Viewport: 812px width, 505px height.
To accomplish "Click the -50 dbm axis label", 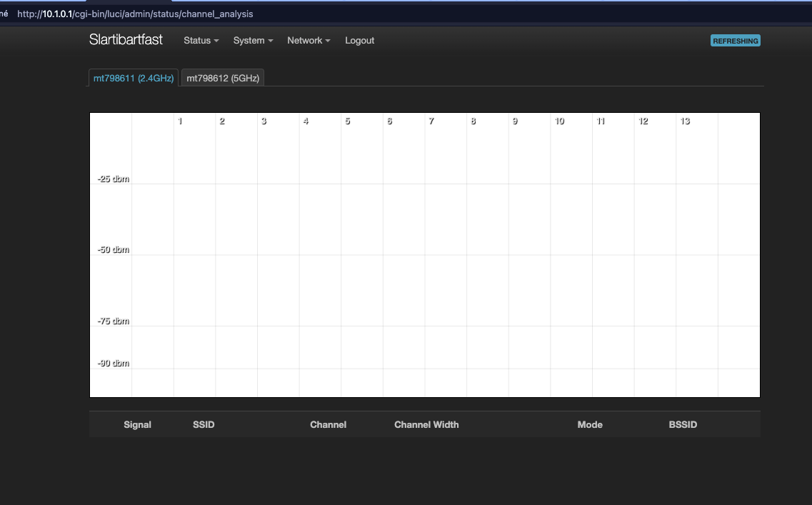I will pyautogui.click(x=114, y=250).
